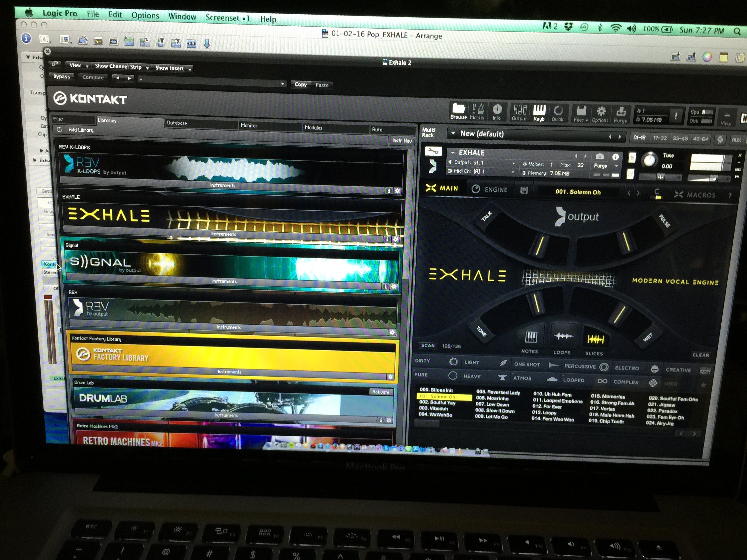Click the Add Library refresh icon
Image resolution: width=747 pixels, height=560 pixels.
click(x=59, y=129)
